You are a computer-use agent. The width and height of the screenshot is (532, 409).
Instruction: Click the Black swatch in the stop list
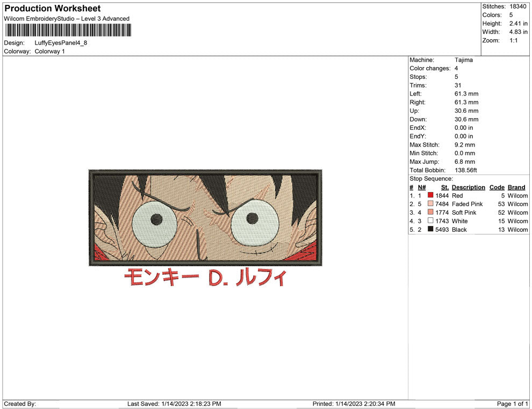coord(429,229)
